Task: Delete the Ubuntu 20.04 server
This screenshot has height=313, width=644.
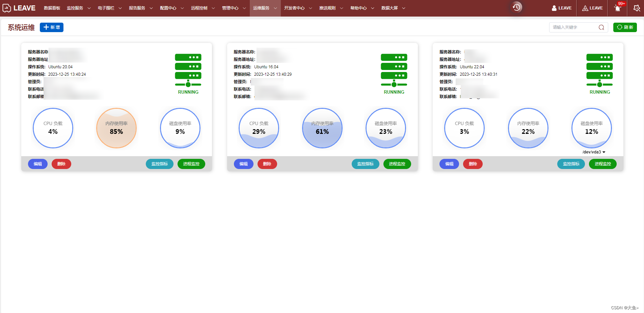Action: click(x=61, y=164)
